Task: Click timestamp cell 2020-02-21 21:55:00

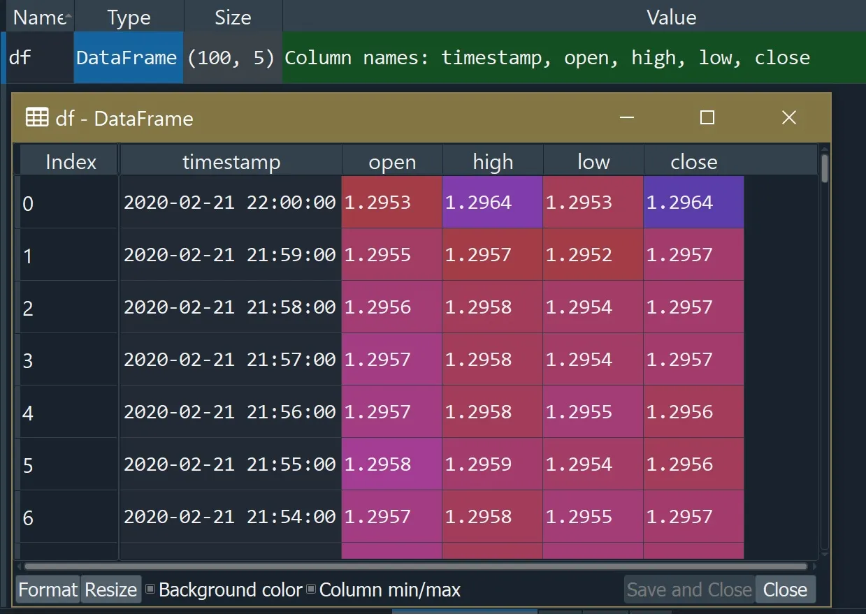Action: click(231, 464)
